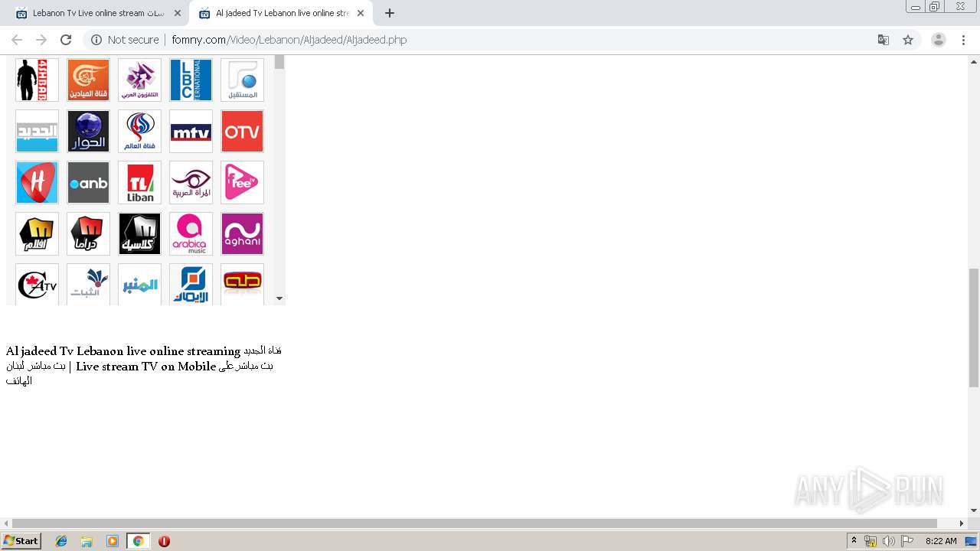Image resolution: width=980 pixels, height=551 pixels.
Task: Select the Al Minbar channel logo
Action: point(139,284)
